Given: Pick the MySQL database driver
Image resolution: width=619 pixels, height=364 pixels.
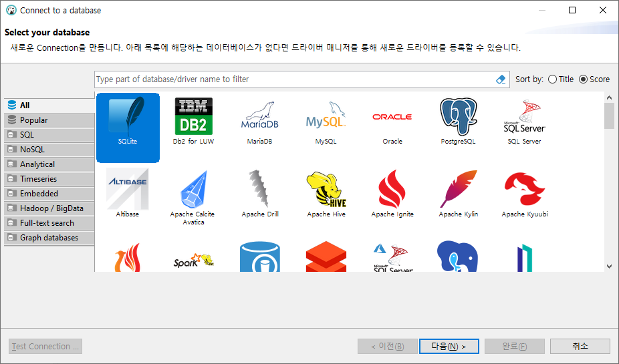Looking at the screenshot, I should (x=326, y=122).
